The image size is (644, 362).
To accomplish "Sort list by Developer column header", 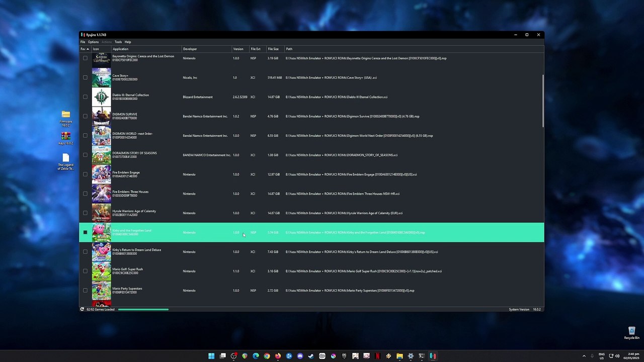I will tap(190, 49).
